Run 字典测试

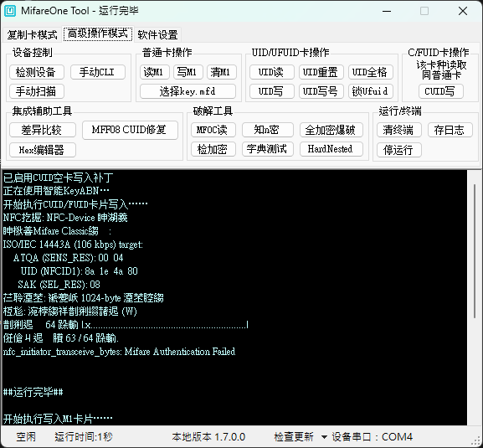point(267,149)
